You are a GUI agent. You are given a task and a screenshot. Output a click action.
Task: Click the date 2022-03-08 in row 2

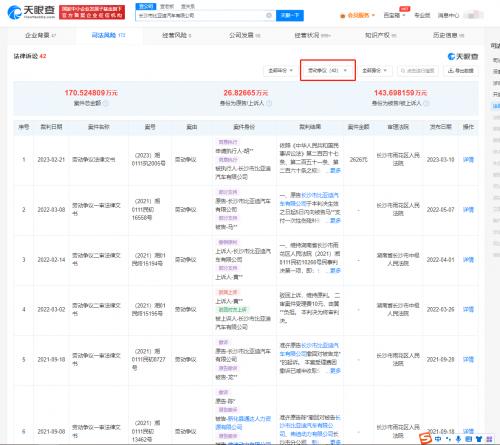[x=51, y=210]
